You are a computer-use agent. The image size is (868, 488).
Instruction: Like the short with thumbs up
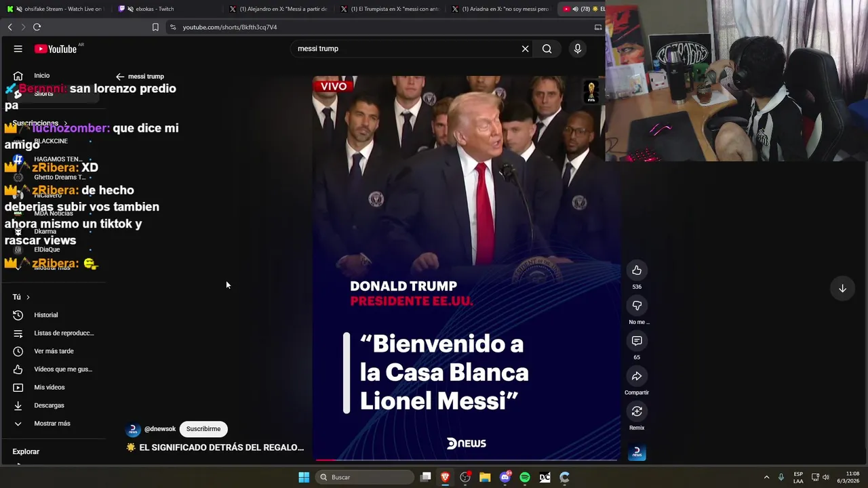tap(637, 270)
